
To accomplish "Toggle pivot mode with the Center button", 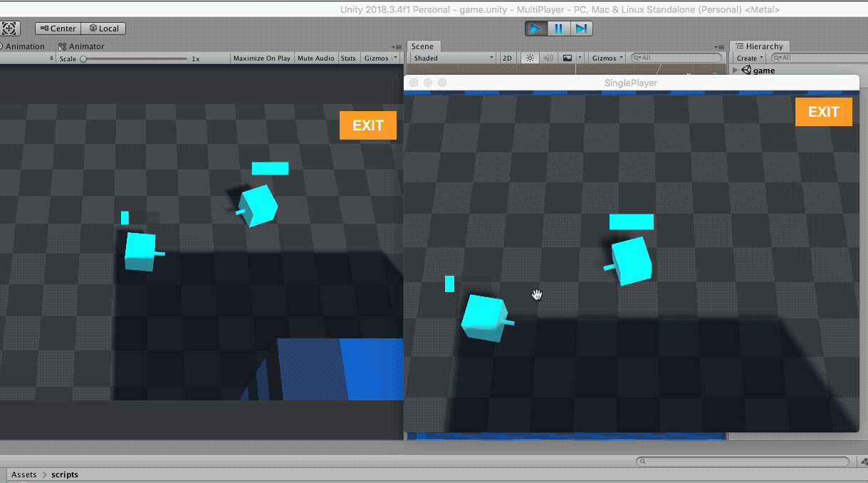I will 58,28.
